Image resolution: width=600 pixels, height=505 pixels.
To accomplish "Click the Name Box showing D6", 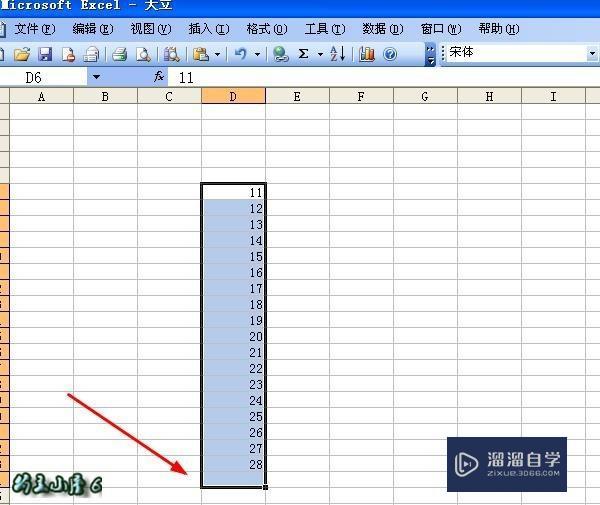I will coord(43,78).
